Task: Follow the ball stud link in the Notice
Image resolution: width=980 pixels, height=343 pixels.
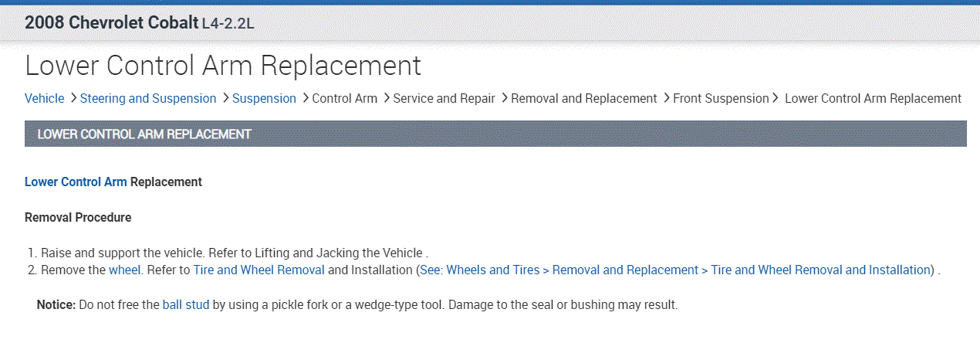Action: click(186, 305)
